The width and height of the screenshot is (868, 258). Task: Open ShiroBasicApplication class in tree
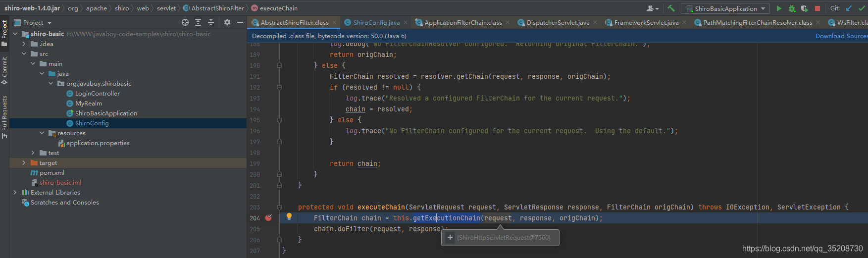pyautogui.click(x=106, y=113)
